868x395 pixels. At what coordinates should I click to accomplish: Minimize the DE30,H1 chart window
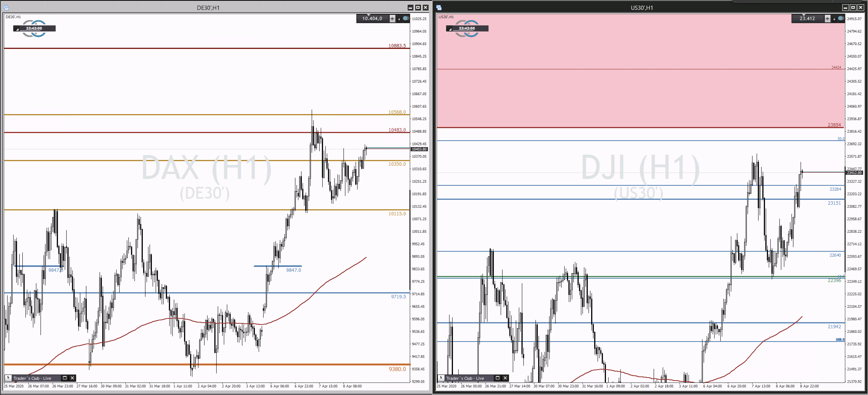(x=410, y=7)
